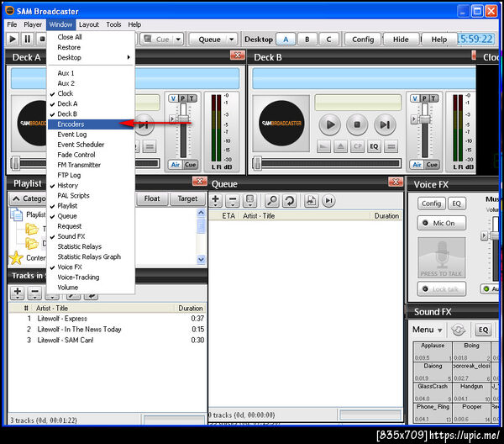Open the Tools menu
This screenshot has height=444, width=504.
(x=113, y=24)
